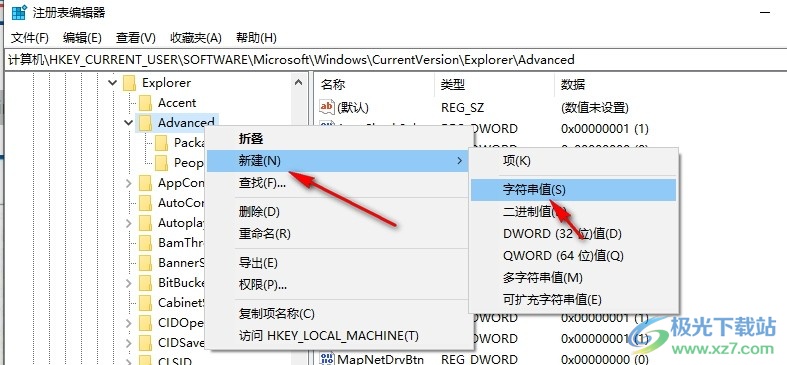
Task: Select the MapNetDrvBtn value name
Action: point(380,359)
